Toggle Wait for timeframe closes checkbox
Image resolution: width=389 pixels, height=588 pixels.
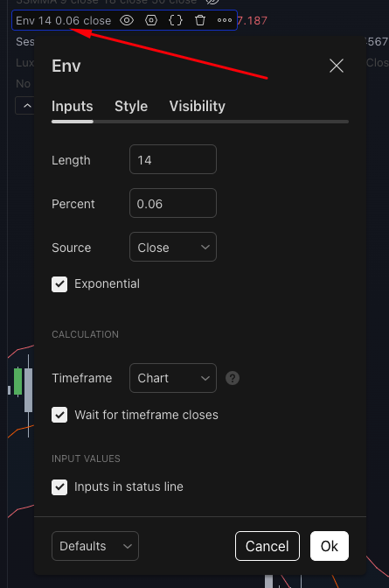(59, 415)
